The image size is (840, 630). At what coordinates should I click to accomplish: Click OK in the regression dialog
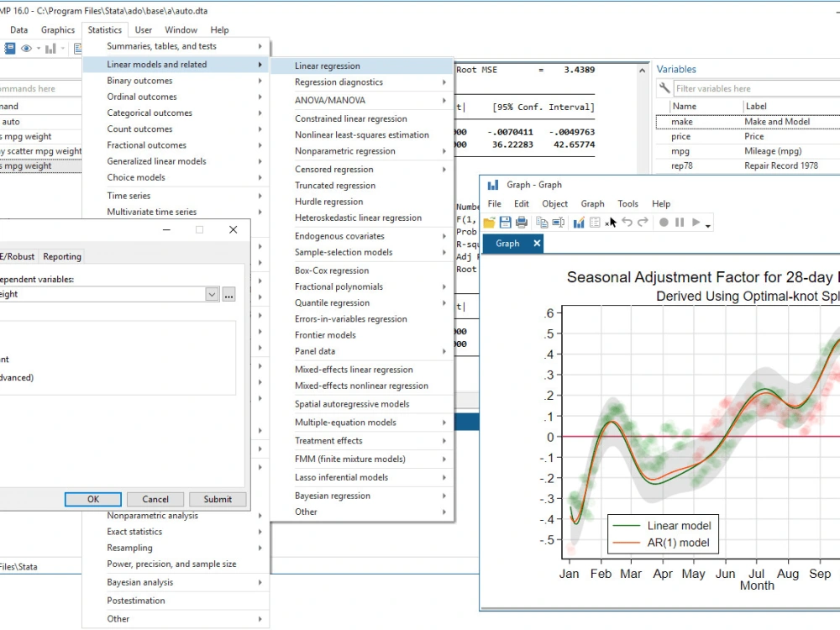pos(93,499)
